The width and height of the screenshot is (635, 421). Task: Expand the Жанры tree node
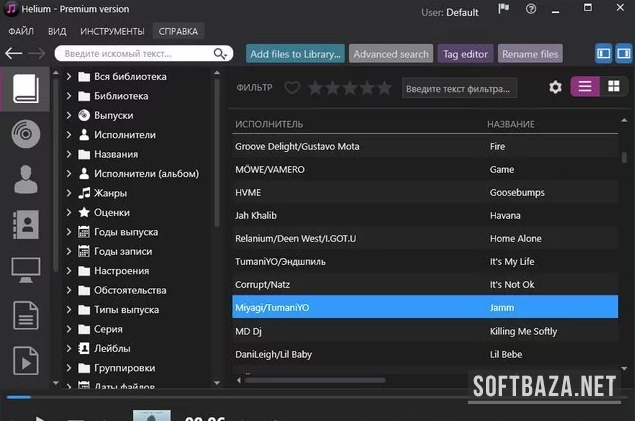69,193
